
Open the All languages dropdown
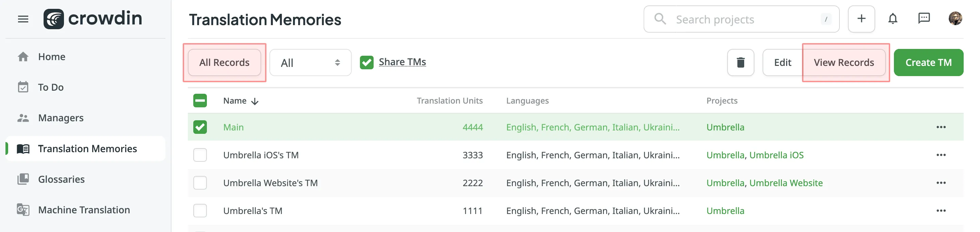pyautogui.click(x=310, y=62)
